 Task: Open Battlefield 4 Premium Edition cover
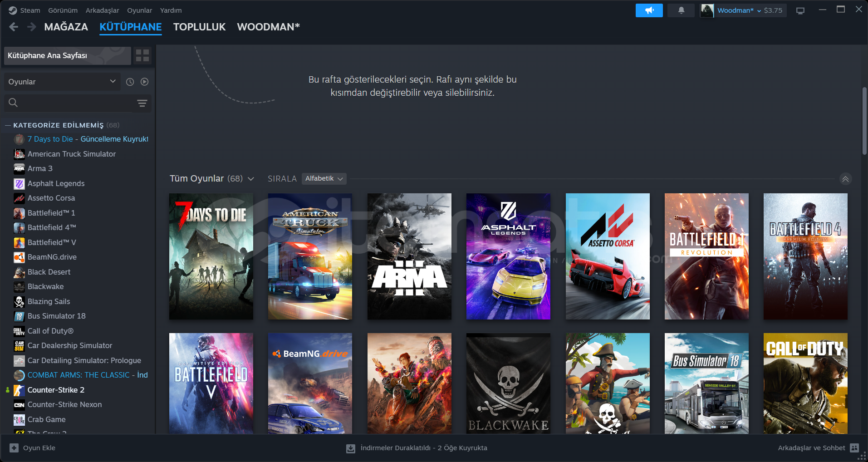tap(805, 256)
